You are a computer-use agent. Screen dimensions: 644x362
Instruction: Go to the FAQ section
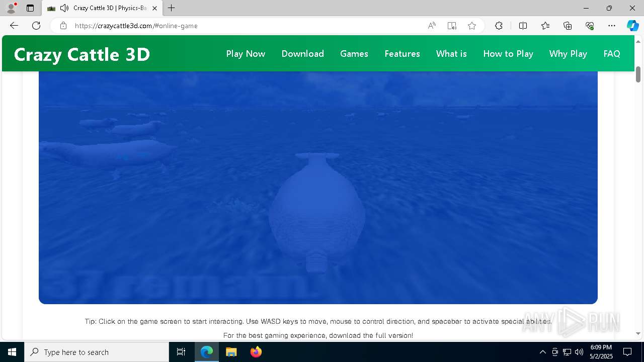[612, 54]
